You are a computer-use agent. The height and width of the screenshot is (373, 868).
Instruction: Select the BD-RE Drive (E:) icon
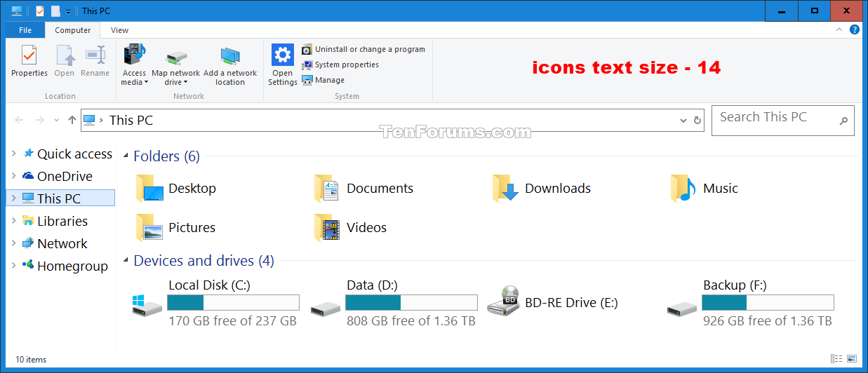(x=503, y=301)
